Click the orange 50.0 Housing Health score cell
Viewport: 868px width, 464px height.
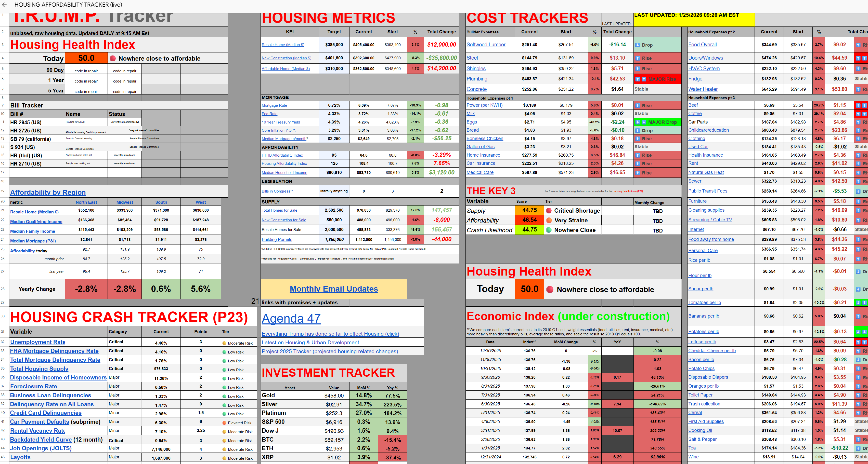click(x=86, y=58)
